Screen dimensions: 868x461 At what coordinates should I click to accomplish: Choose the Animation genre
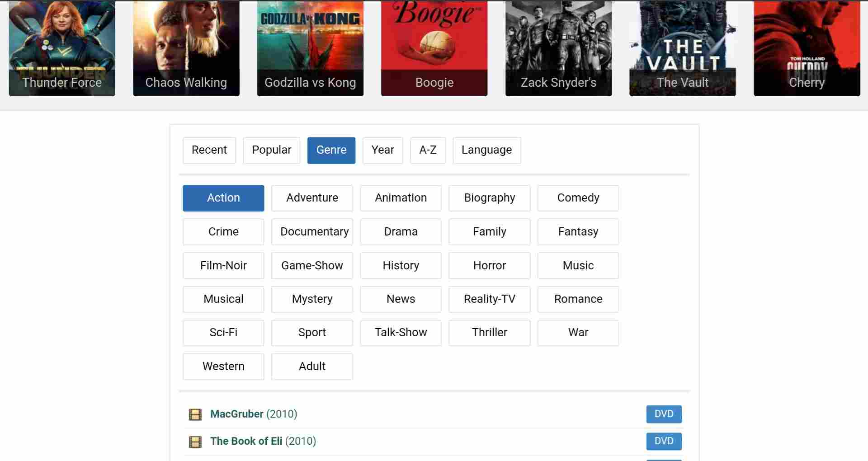pos(401,198)
